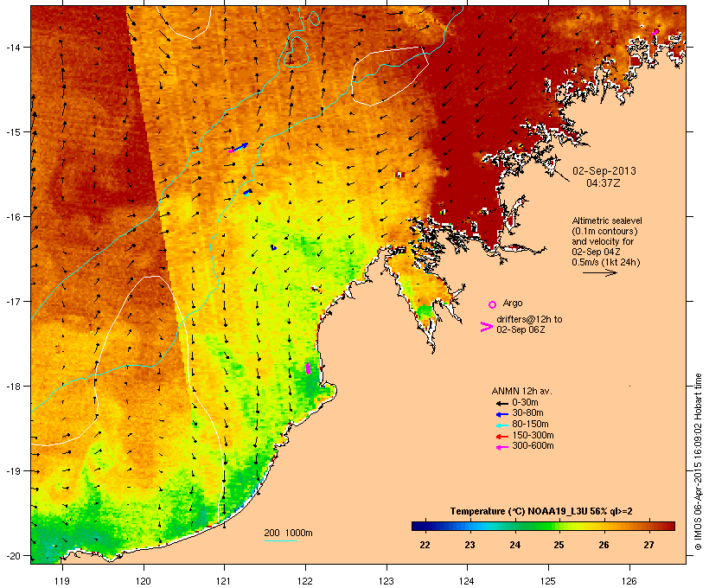The height and width of the screenshot is (588, 709).
Task: Click the Argo legend label
Action: point(513,303)
